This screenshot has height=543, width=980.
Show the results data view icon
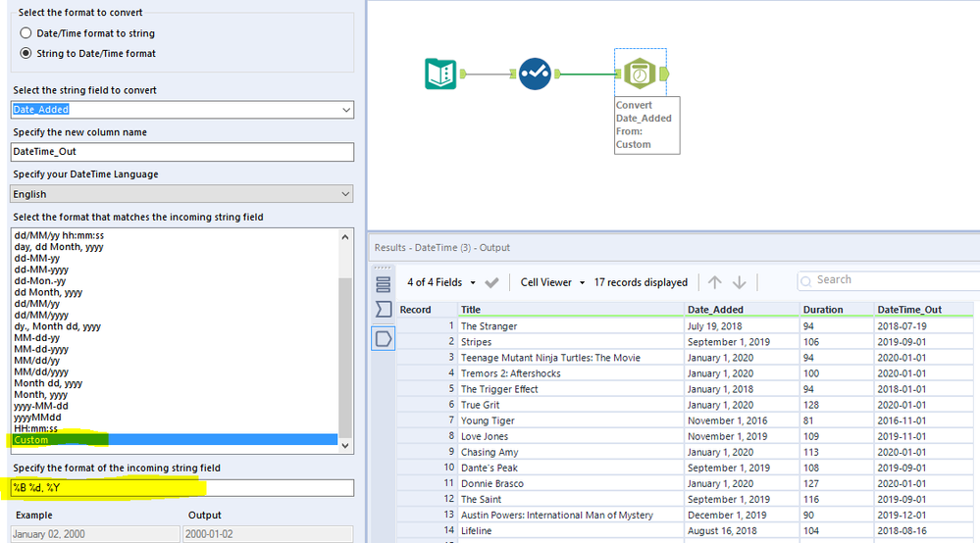pos(384,339)
